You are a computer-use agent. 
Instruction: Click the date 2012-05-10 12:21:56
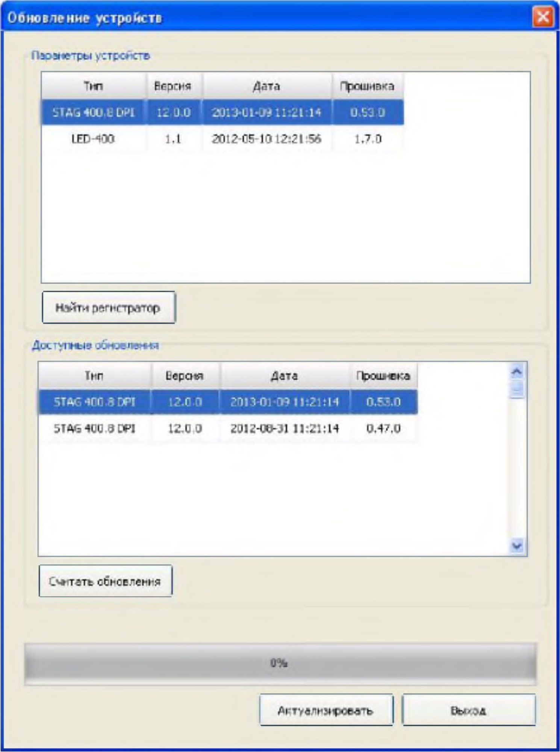coord(266,139)
